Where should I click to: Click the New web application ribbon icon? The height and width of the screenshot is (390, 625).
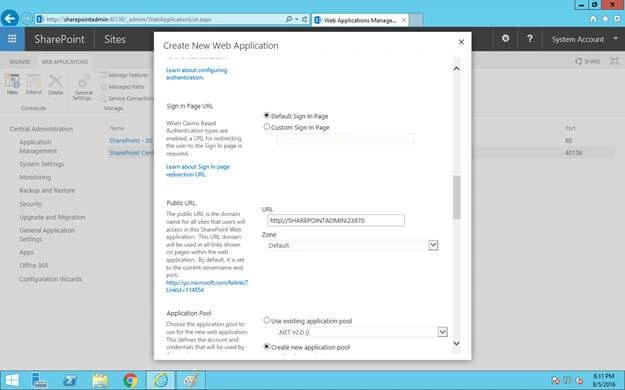(12, 84)
